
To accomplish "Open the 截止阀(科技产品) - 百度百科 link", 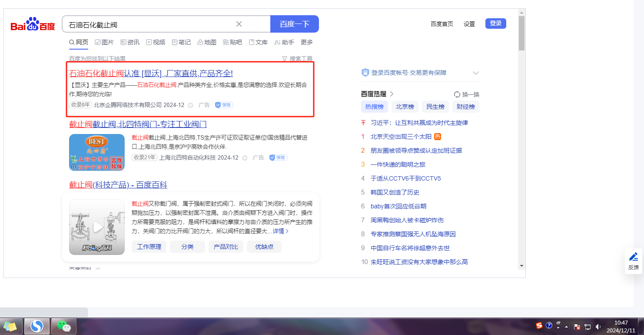I will 118,185.
